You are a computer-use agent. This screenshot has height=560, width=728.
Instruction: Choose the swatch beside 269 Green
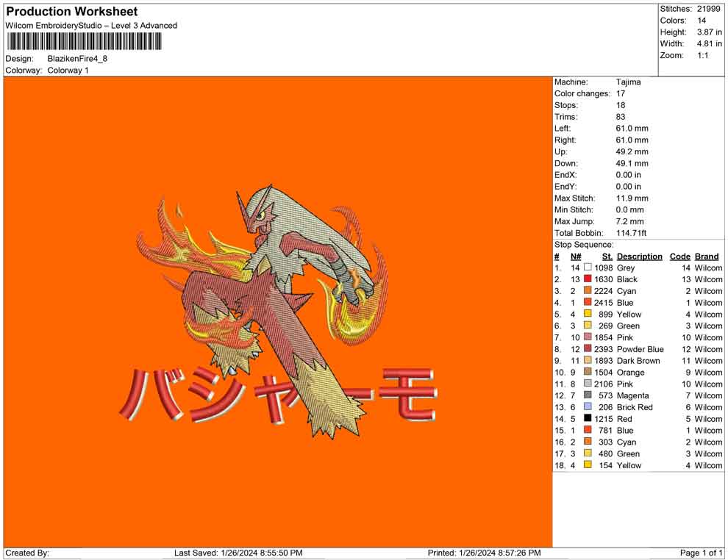click(588, 326)
